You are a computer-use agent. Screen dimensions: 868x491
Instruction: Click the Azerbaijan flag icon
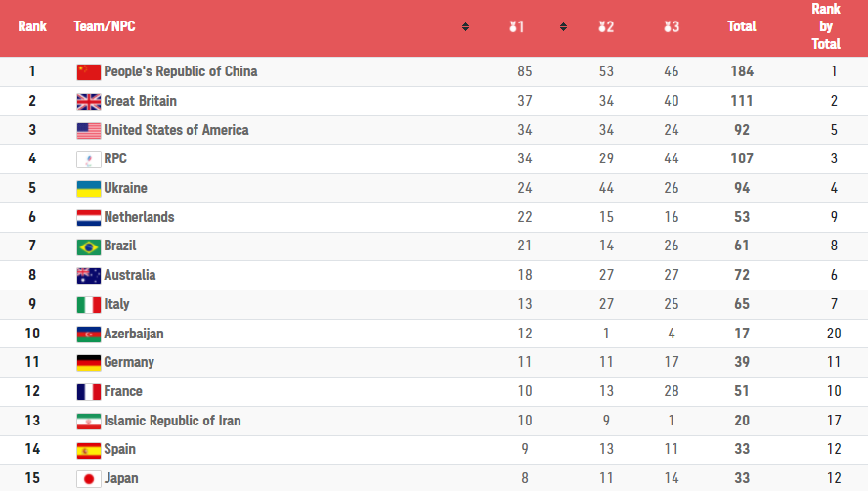[x=89, y=335]
